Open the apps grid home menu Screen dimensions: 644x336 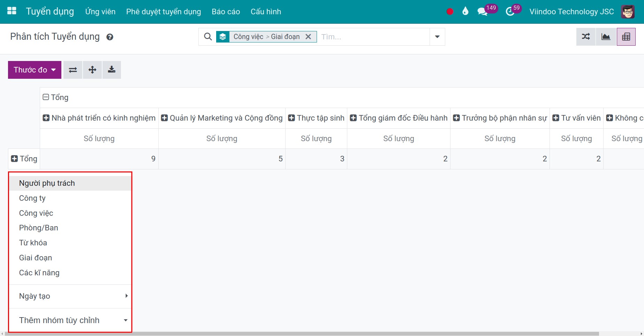[12, 11]
